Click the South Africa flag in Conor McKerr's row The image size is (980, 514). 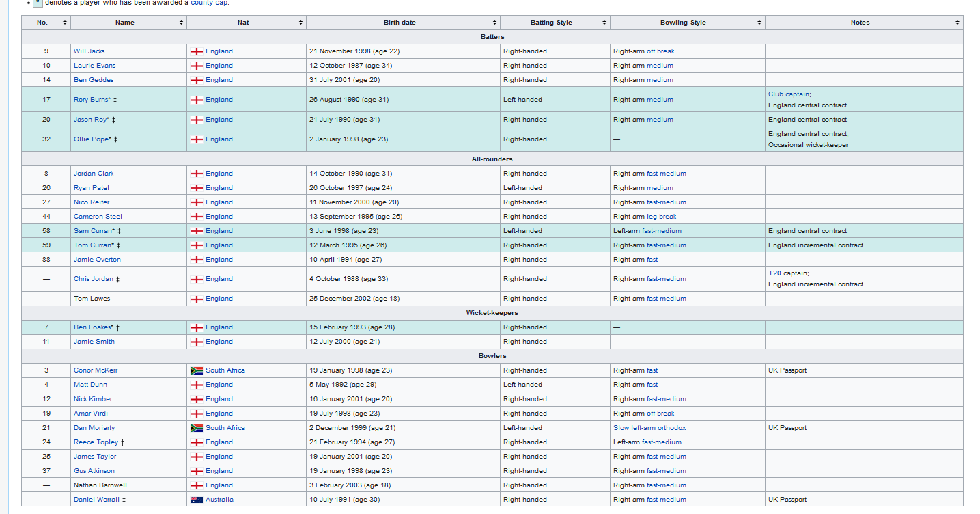(x=197, y=370)
